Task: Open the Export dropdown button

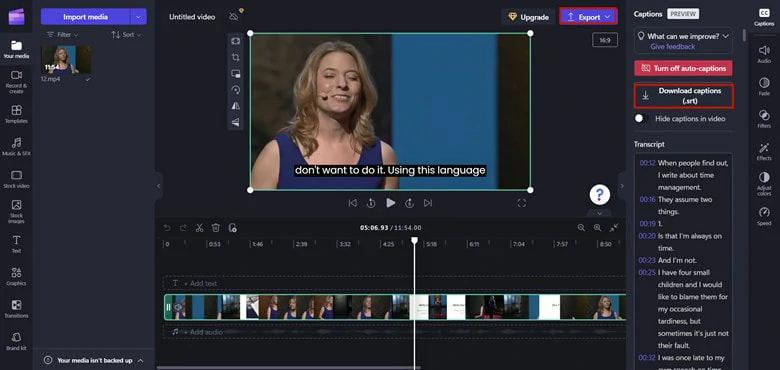Action: (x=588, y=16)
